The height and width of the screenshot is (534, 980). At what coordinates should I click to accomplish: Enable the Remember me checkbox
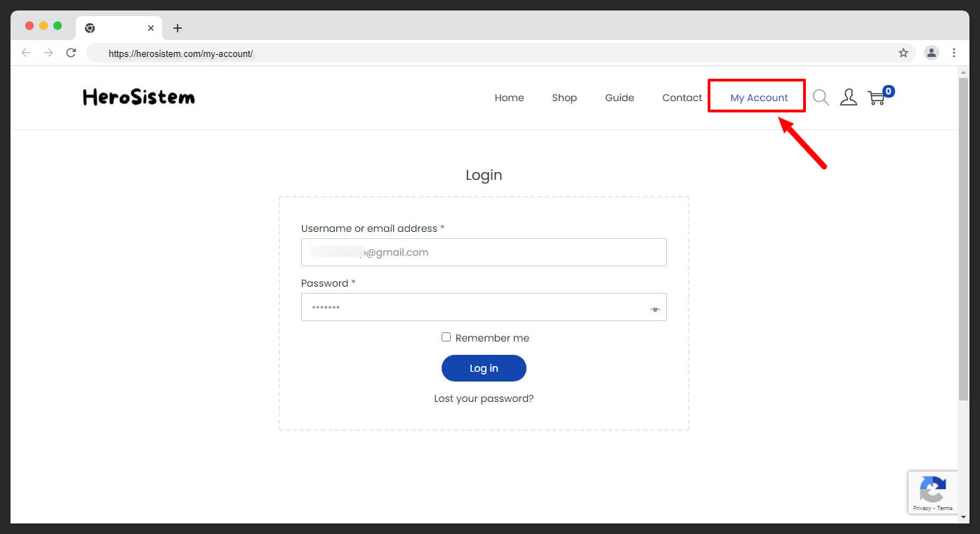click(446, 337)
